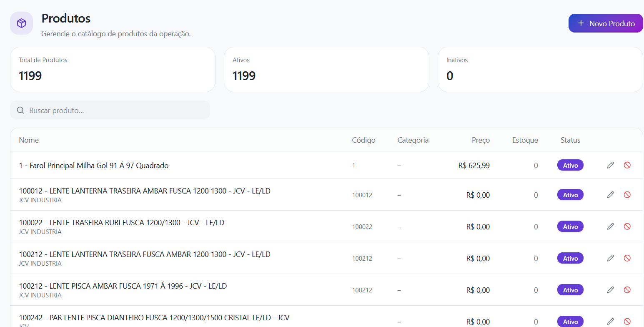Viewport: 644px width, 327px height.
Task: Deactivate LENTE LANTERNA TRASEIRA FUSCA AMBAR row
Action: 627,258
